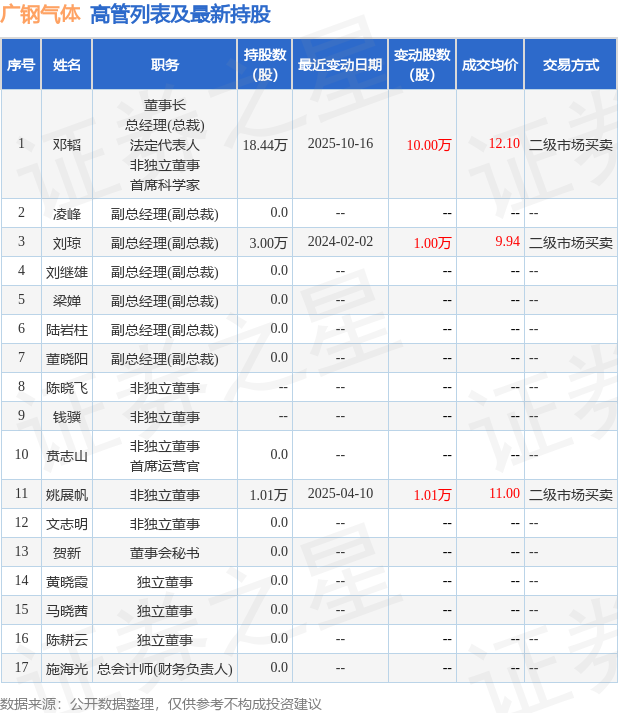Click the date 2025-10-16
Viewport: 618px width, 713px height.
click(340, 143)
